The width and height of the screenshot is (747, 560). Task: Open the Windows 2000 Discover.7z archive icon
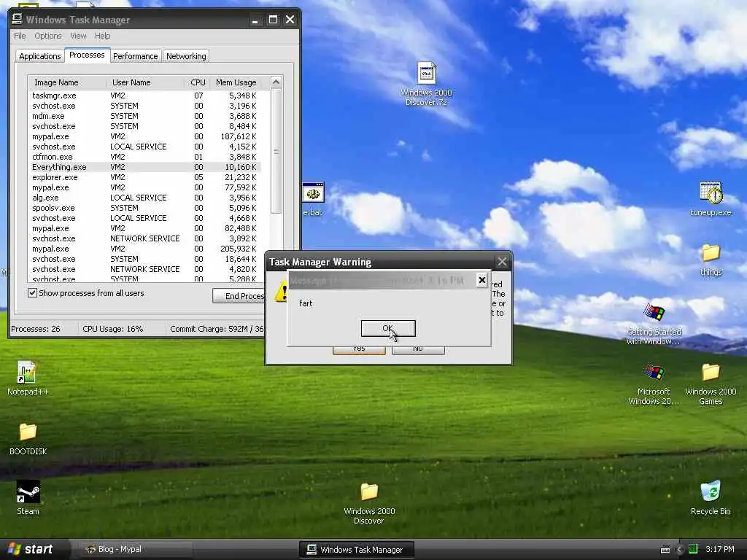tap(426, 74)
